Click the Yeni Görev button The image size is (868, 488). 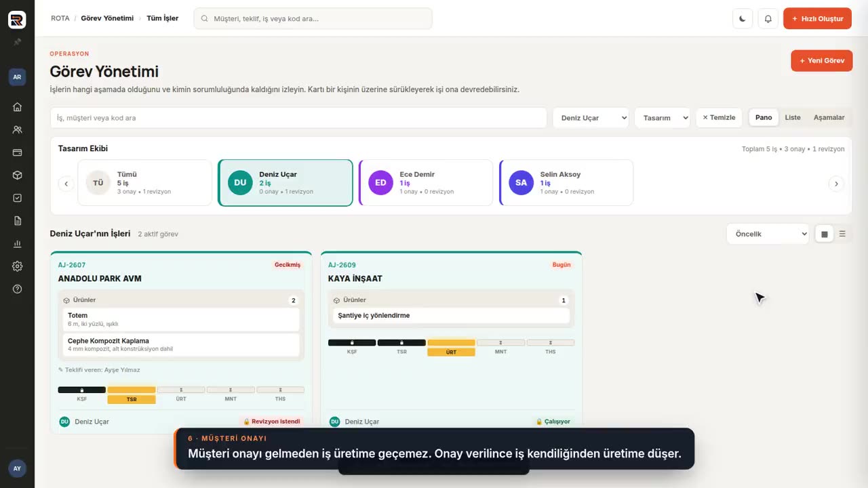821,61
